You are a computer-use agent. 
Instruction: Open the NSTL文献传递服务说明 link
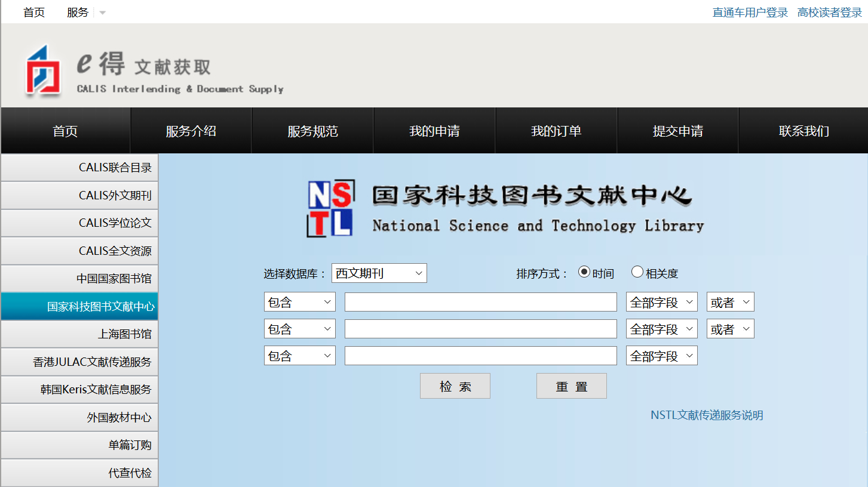pyautogui.click(x=707, y=415)
